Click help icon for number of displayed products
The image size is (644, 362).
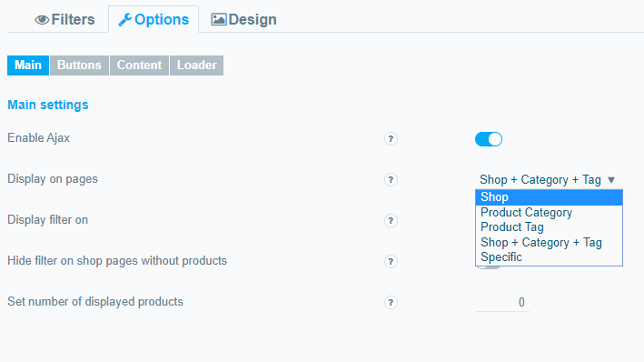point(391,303)
